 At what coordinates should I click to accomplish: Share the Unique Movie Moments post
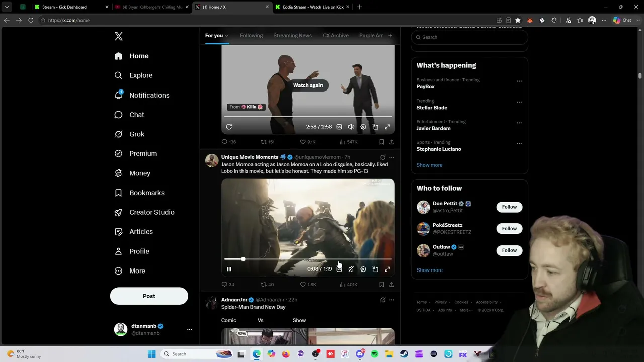[391, 285]
